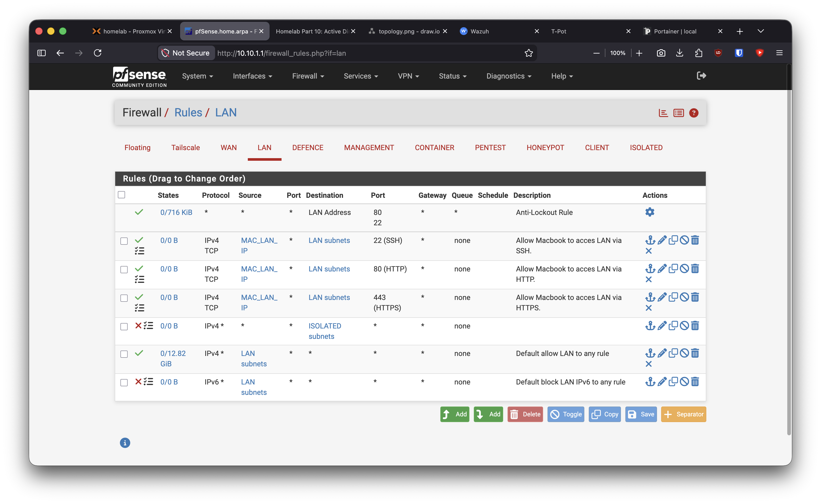Image resolution: width=821 pixels, height=504 pixels.
Task: Open the MAC_LAN_IP alias in SSH rule
Action: pyautogui.click(x=259, y=245)
